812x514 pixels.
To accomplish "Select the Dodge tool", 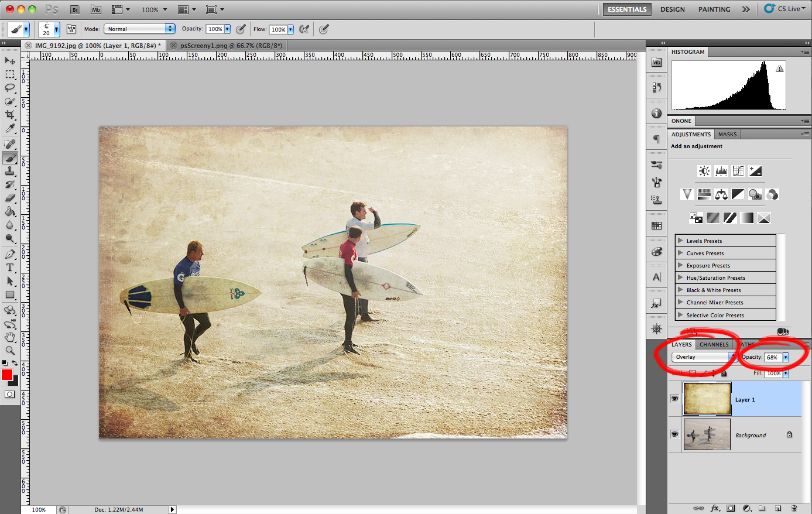I will [x=10, y=239].
